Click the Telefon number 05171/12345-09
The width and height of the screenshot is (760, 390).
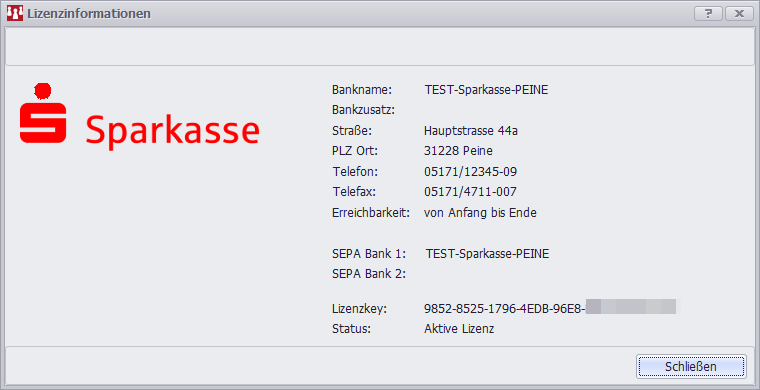coord(470,172)
